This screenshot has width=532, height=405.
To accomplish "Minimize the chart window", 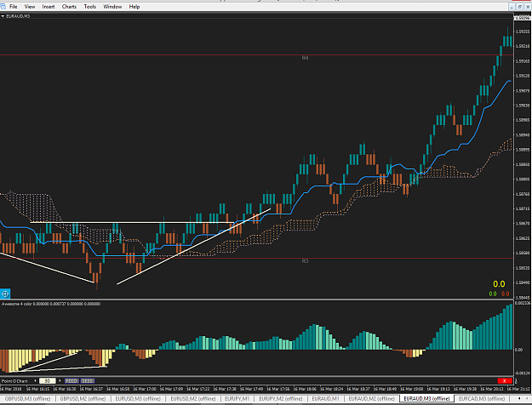I will click(x=512, y=7).
